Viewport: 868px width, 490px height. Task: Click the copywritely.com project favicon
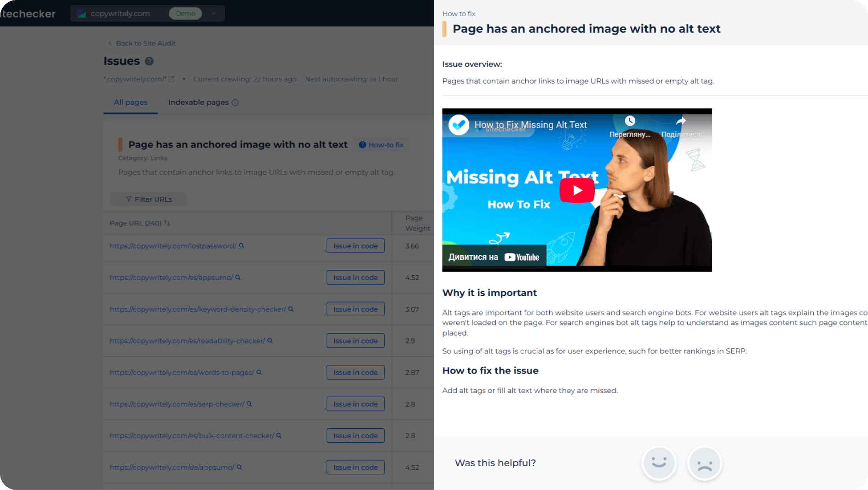82,14
